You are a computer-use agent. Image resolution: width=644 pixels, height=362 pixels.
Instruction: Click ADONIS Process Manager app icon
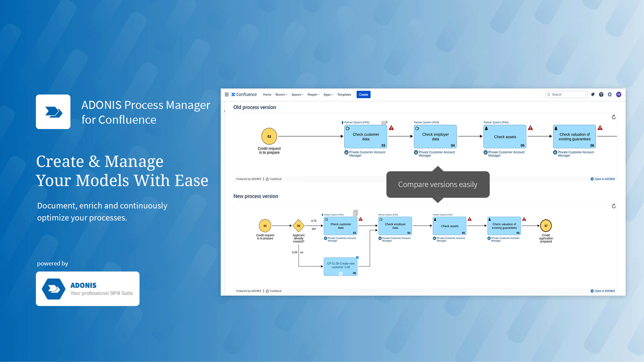[53, 112]
